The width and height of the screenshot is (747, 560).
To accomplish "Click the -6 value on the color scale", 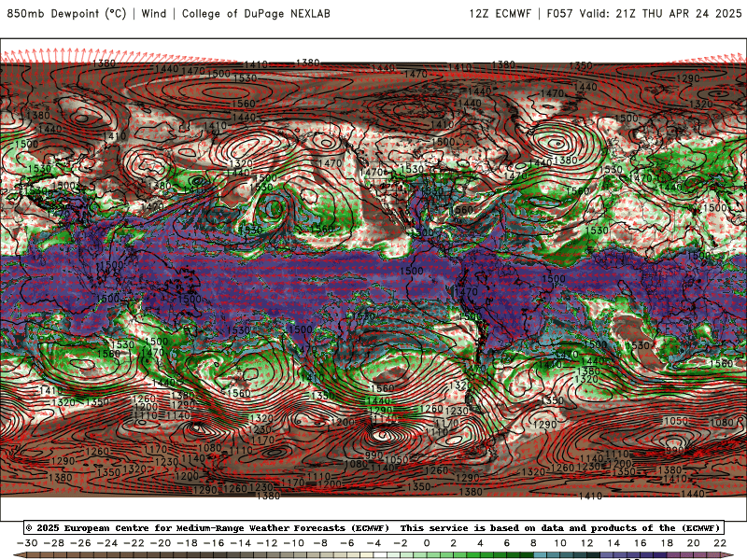I will (x=347, y=543).
